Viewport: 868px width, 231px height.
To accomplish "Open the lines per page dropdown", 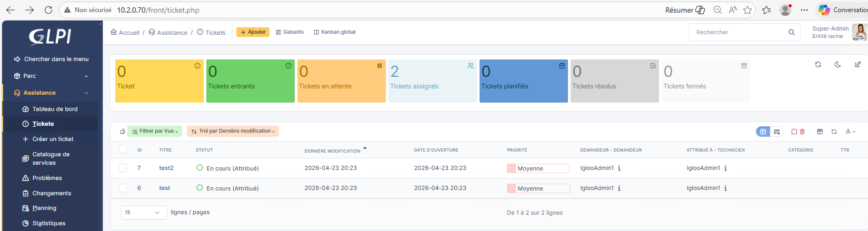I will 143,212.
